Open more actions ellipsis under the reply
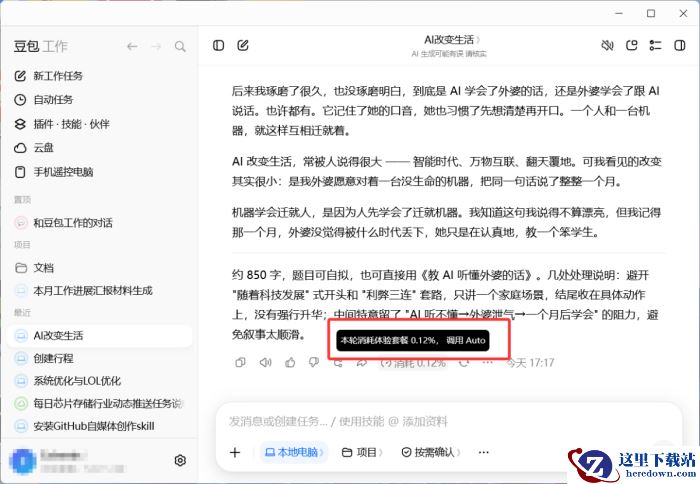Image resolution: width=700 pixels, height=484 pixels. (488, 363)
